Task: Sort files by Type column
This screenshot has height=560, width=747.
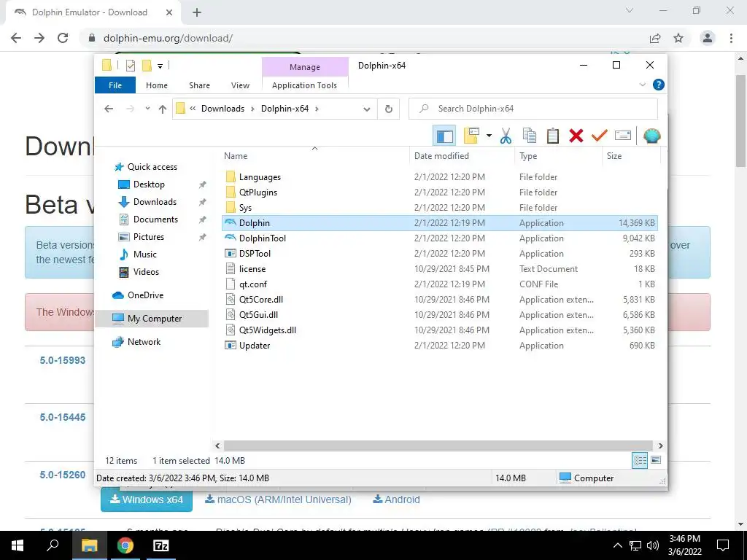Action: 558,156
